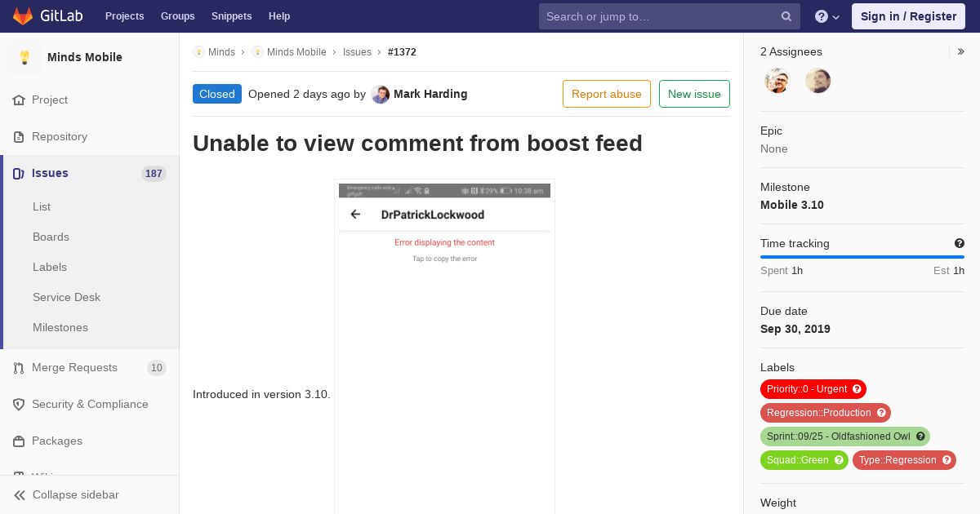Viewport: 980px width, 514px height.
Task: Click the help icon on the Sprint::09/25 label
Action: (920, 436)
